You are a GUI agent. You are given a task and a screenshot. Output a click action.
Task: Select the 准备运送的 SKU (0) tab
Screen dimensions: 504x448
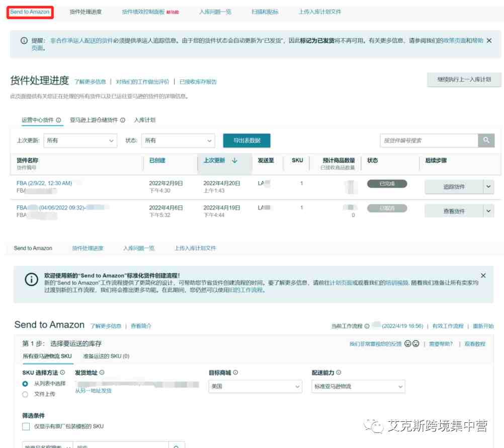tap(106, 356)
